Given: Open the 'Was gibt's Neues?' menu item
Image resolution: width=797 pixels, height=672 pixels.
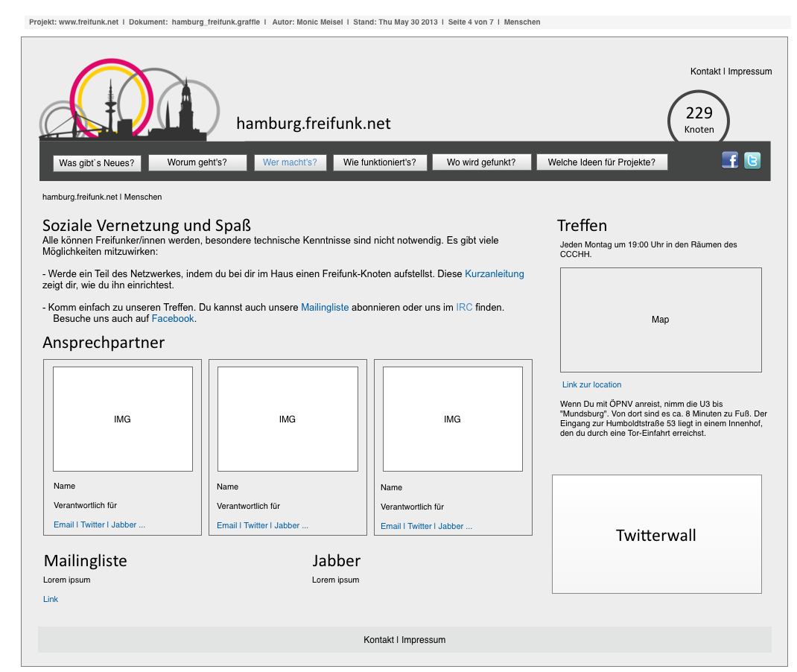Looking at the screenshot, I should (97, 162).
